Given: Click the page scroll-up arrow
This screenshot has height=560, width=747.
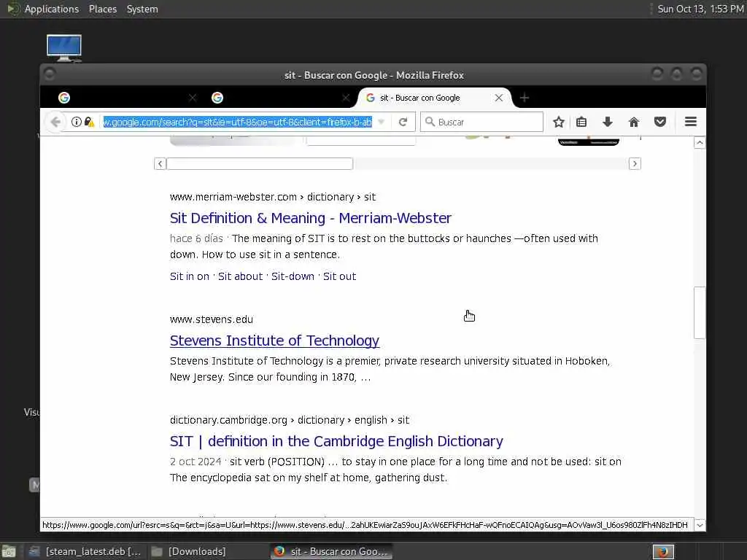Looking at the screenshot, I should (700, 142).
